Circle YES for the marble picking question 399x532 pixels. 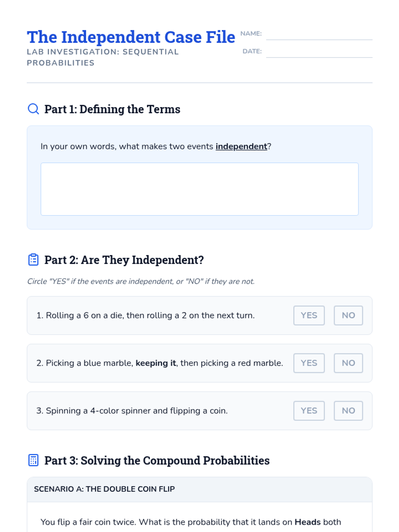click(309, 363)
